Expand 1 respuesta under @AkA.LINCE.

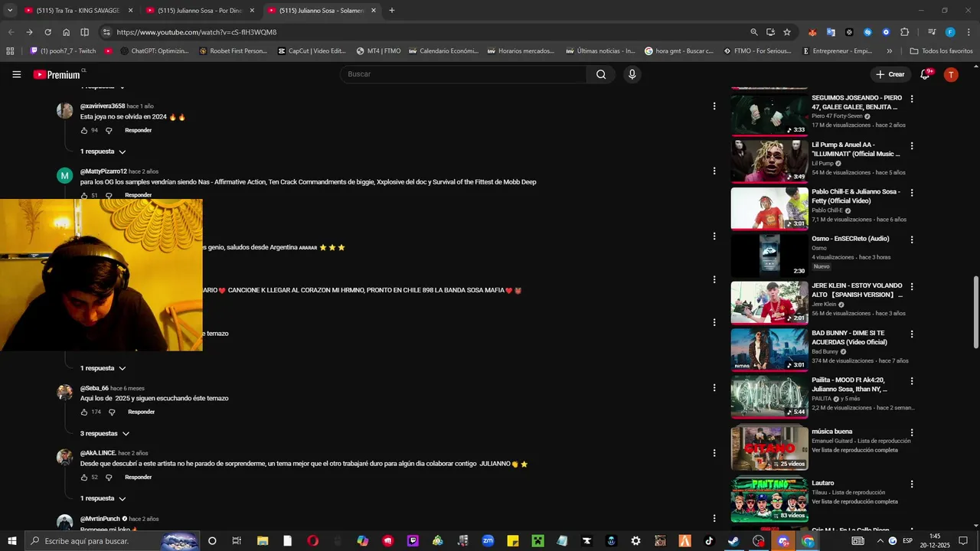(x=103, y=498)
